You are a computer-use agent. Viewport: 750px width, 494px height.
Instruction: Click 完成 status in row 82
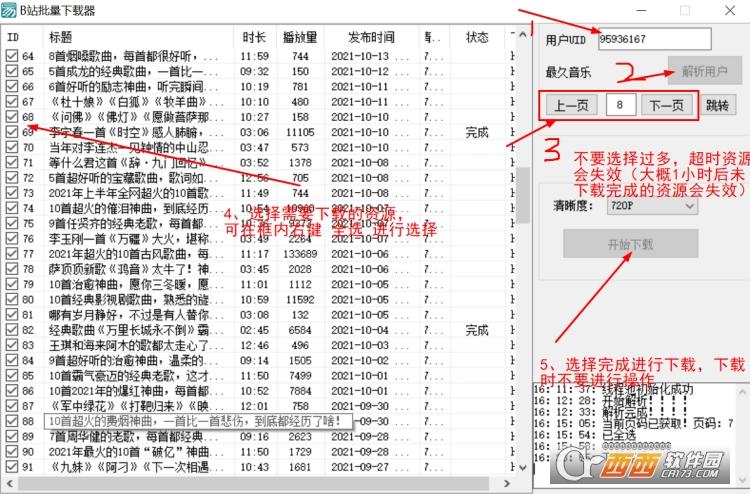pyautogui.click(x=477, y=330)
